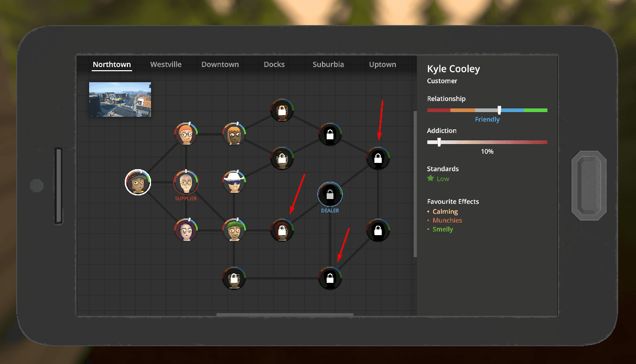Select the red-haired contact wearing glasses
Image resolution: width=636 pixels, height=364 pixels.
click(186, 135)
